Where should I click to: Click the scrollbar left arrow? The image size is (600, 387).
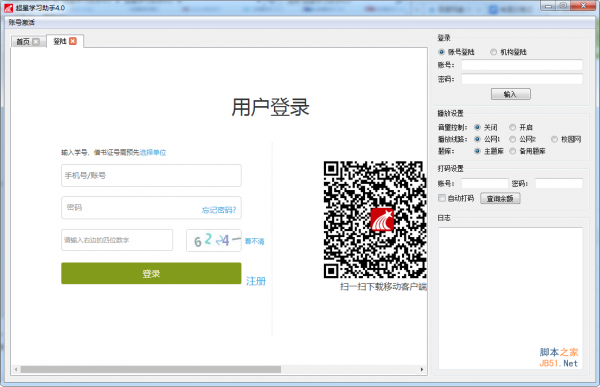point(16,369)
